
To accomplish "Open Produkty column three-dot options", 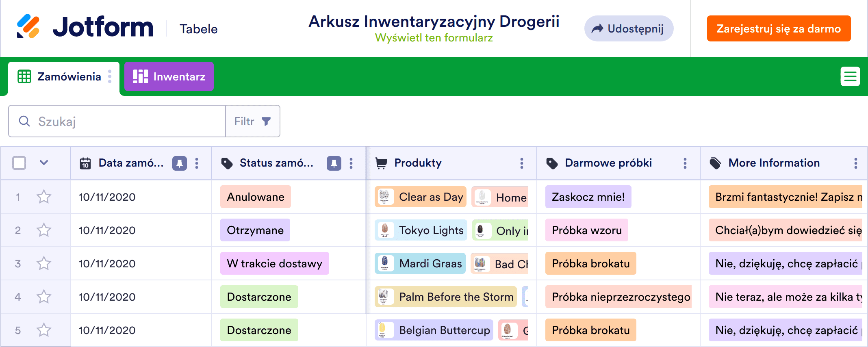I will (521, 163).
